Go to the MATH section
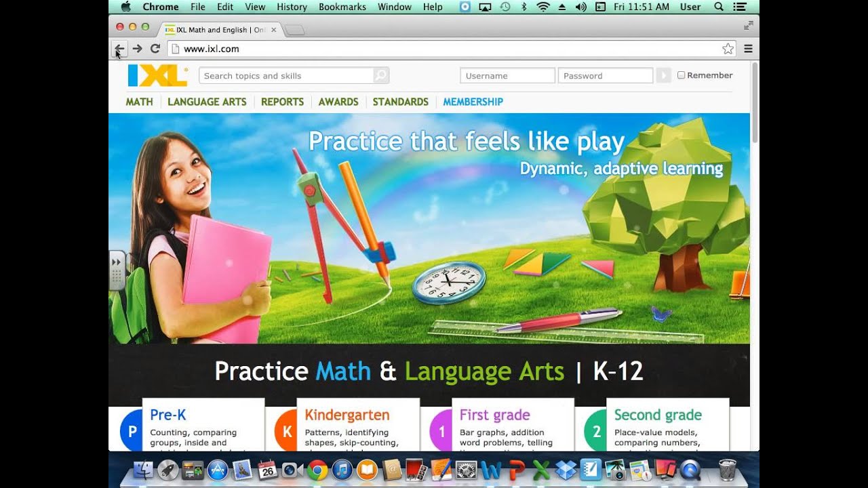 (x=139, y=102)
